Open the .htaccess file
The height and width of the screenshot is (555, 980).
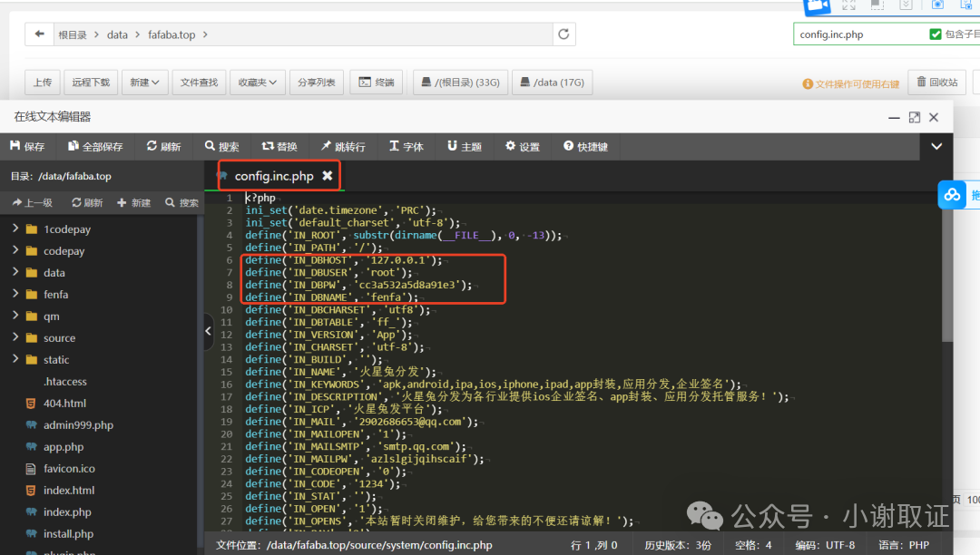(x=65, y=382)
